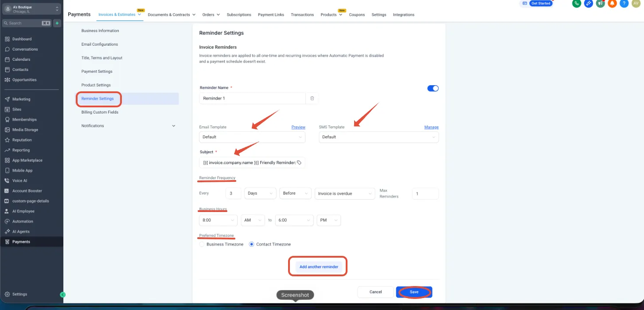Click the green megaphone icon in header

600,3
